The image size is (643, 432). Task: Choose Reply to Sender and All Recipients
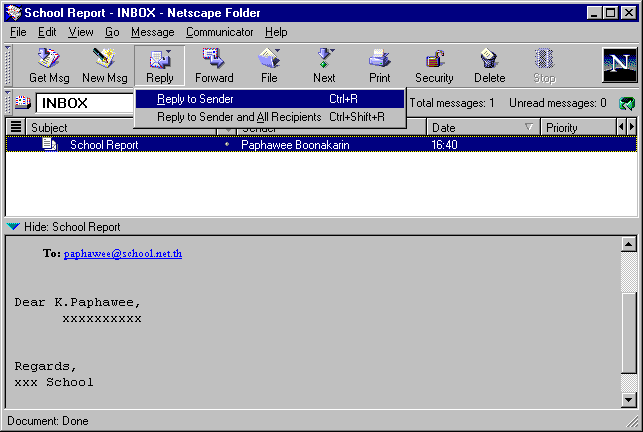[x=270, y=117]
